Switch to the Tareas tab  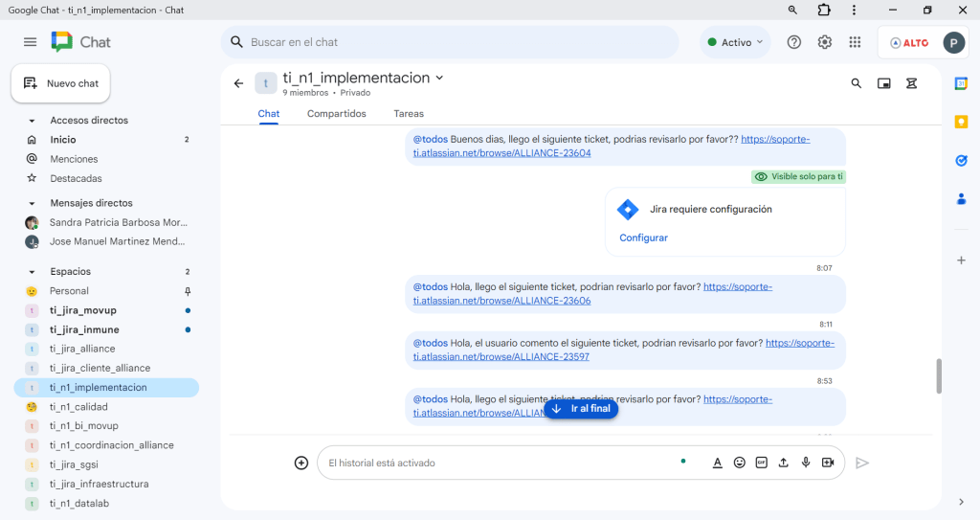(x=409, y=113)
